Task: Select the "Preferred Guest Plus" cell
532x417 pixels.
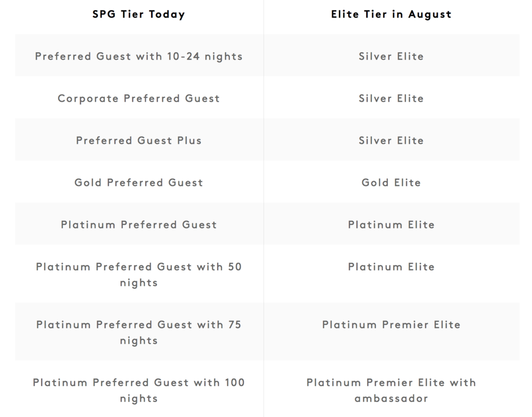Action: coord(138,141)
